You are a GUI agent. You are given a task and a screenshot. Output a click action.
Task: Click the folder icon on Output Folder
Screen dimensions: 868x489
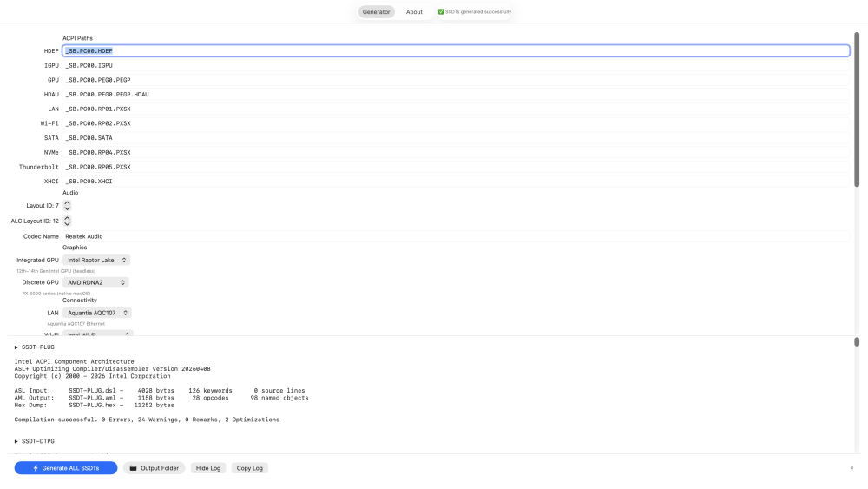(134, 468)
